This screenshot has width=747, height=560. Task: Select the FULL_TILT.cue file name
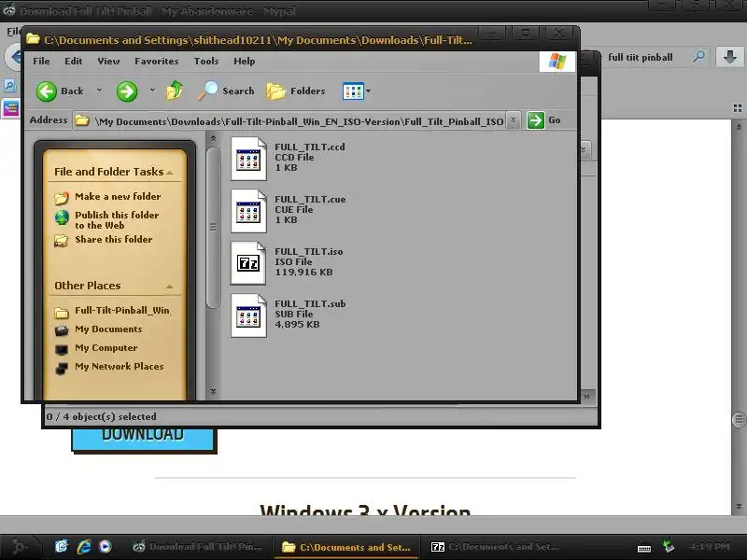pos(310,200)
